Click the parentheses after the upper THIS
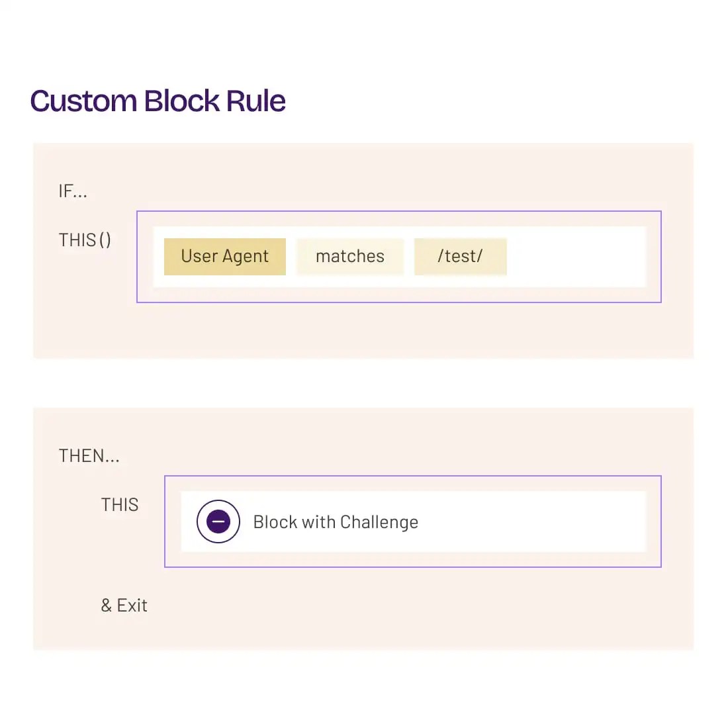 click(105, 240)
